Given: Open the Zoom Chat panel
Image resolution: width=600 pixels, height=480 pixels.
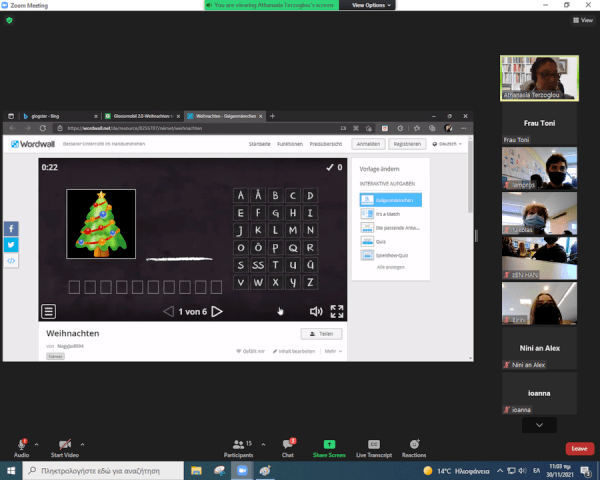Looking at the screenshot, I should (288, 447).
